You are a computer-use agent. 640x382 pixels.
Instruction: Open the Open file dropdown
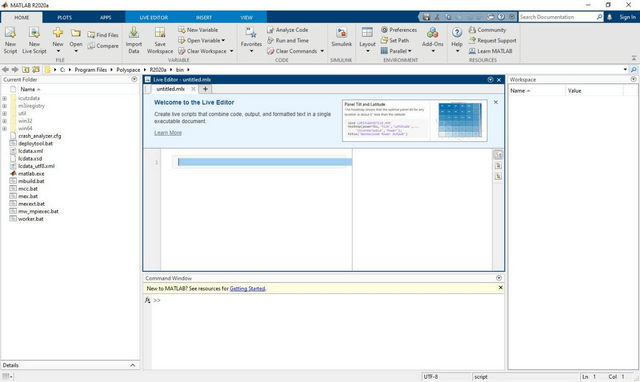[76, 40]
